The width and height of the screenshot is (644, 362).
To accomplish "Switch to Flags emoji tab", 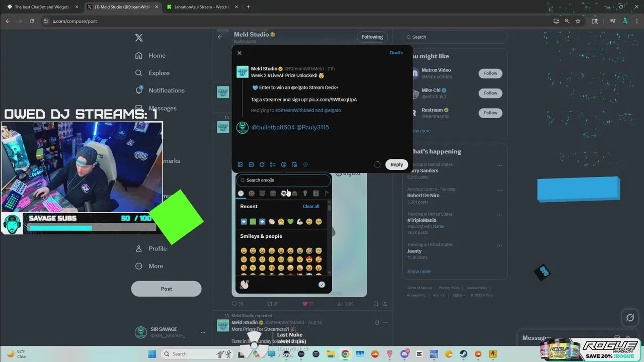I will coord(327,193).
